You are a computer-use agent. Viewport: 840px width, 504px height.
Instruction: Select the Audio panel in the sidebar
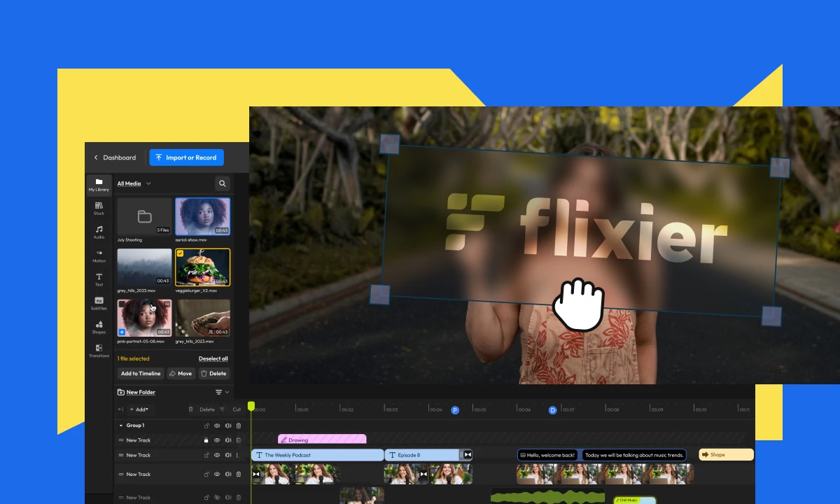(99, 232)
